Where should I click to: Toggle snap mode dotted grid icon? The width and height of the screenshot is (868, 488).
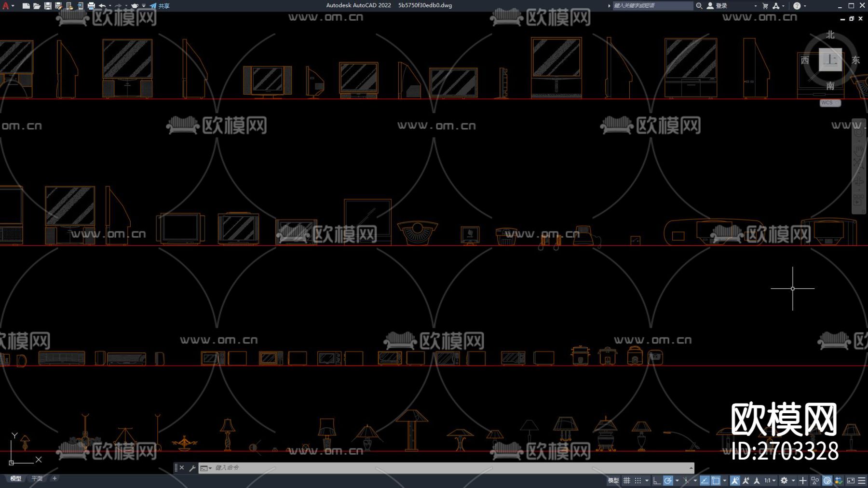[x=638, y=480]
